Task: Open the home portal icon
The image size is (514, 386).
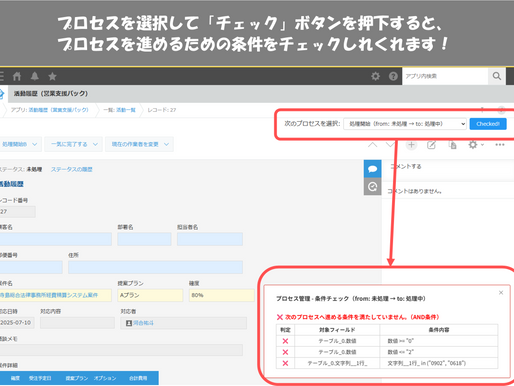Action: (x=17, y=76)
